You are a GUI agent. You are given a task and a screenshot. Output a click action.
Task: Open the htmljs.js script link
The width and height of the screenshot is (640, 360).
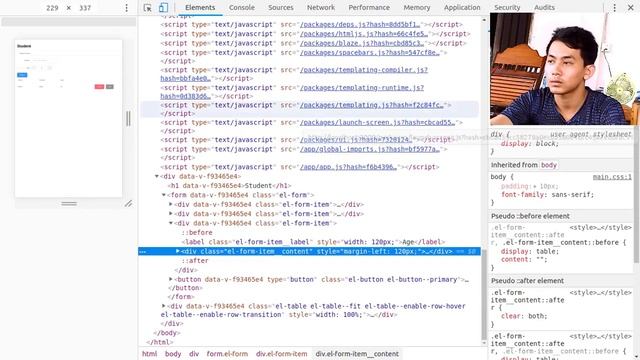pos(364,34)
